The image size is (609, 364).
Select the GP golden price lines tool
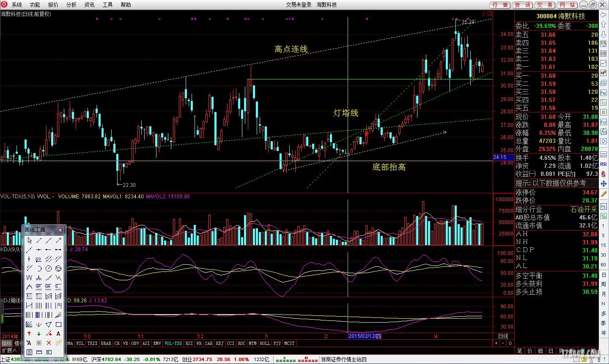pos(39,287)
